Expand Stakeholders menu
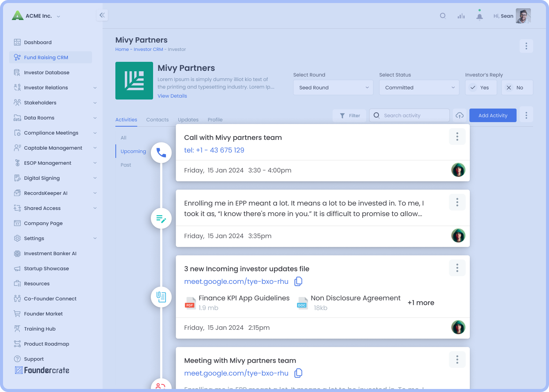 coord(95,103)
